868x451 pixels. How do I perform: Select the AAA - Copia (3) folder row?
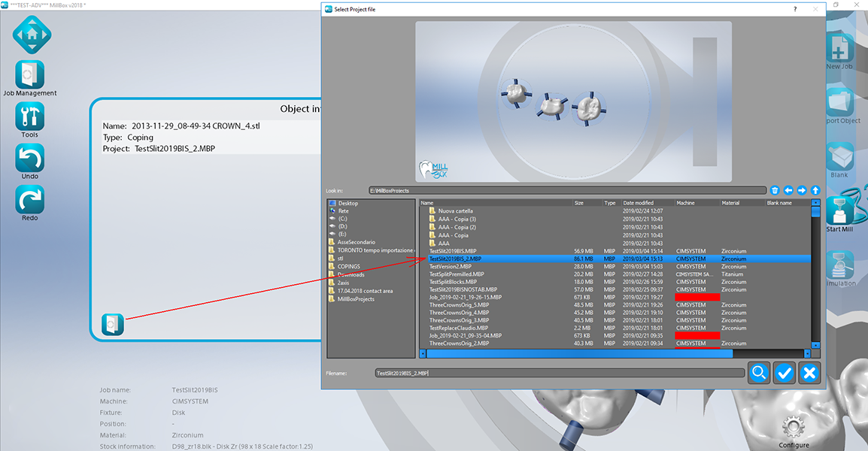(x=615, y=219)
